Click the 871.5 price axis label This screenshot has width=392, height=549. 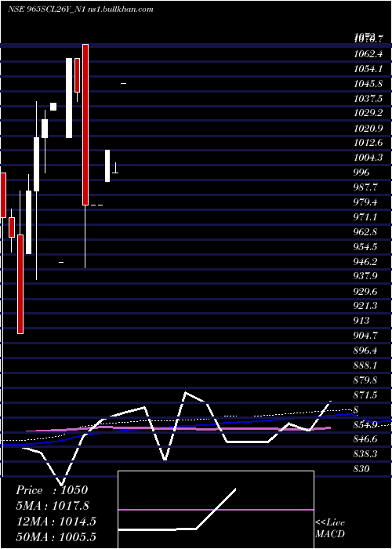click(366, 395)
